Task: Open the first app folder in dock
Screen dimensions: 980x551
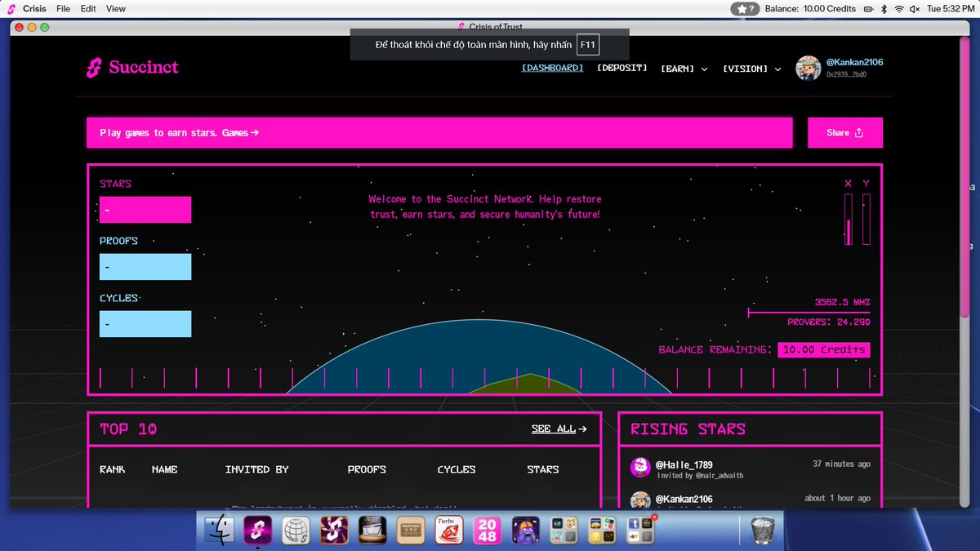Action: 563,531
